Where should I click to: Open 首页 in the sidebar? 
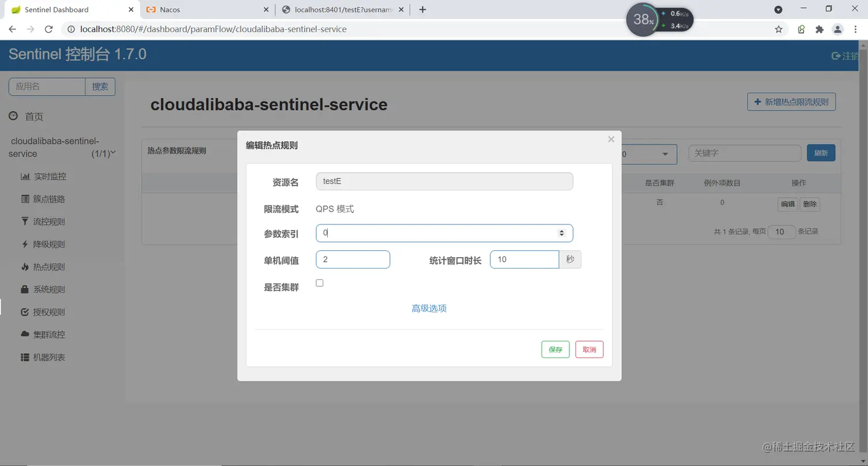click(26, 116)
